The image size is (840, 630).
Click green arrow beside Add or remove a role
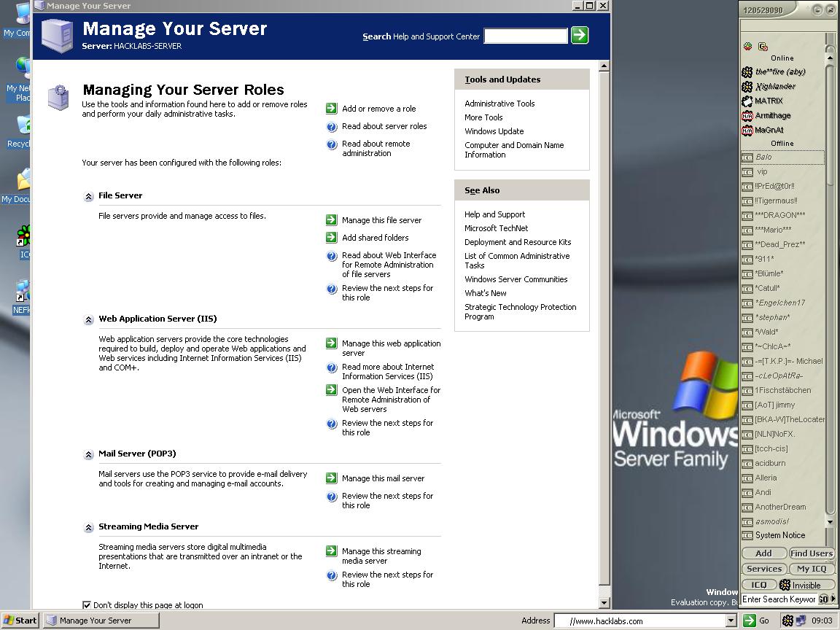(332, 109)
